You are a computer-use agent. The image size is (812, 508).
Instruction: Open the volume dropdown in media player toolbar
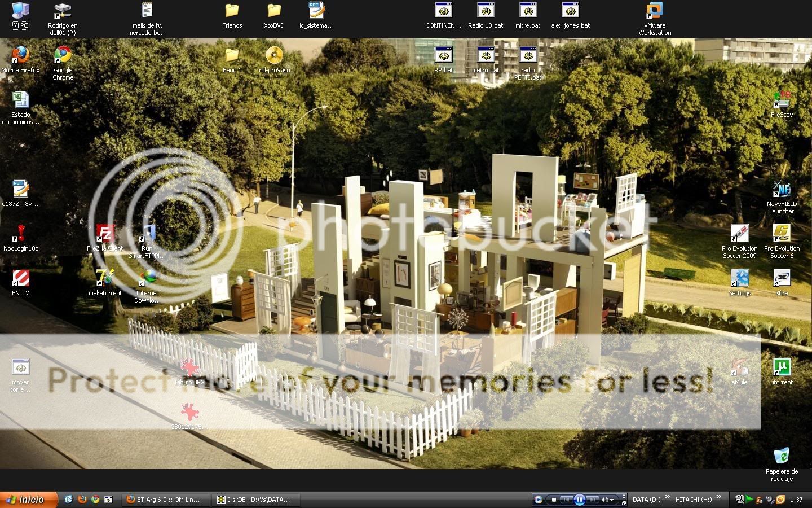612,500
